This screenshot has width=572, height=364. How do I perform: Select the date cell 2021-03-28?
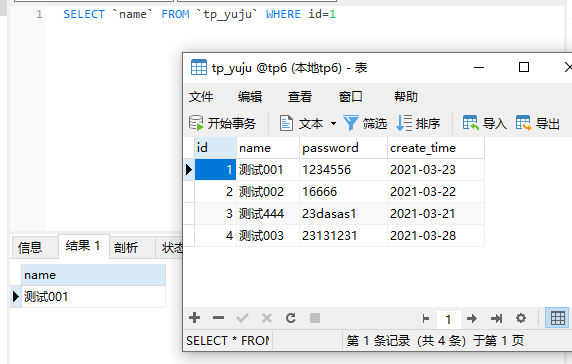436,235
